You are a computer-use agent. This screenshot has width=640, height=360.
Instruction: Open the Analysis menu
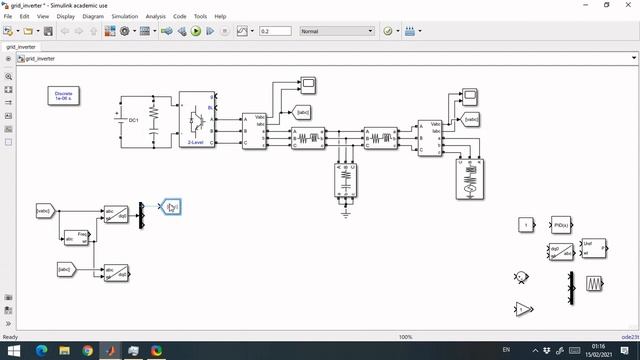click(156, 16)
